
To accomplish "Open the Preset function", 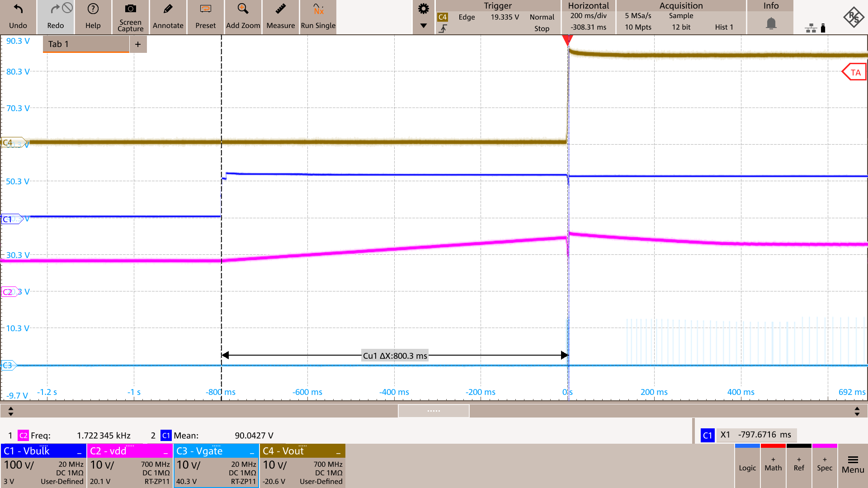I will tap(205, 17).
